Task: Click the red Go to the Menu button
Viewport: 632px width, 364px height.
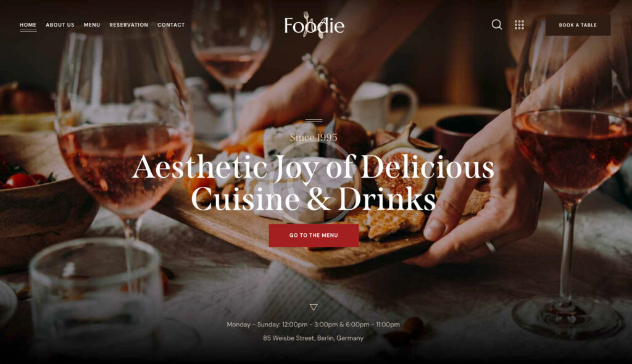Action: tap(314, 235)
